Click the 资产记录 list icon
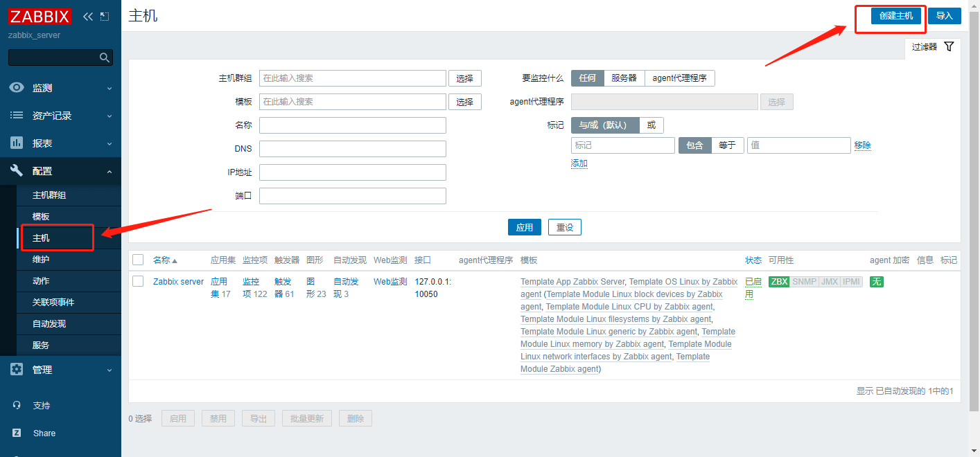The height and width of the screenshot is (457, 980). point(17,116)
